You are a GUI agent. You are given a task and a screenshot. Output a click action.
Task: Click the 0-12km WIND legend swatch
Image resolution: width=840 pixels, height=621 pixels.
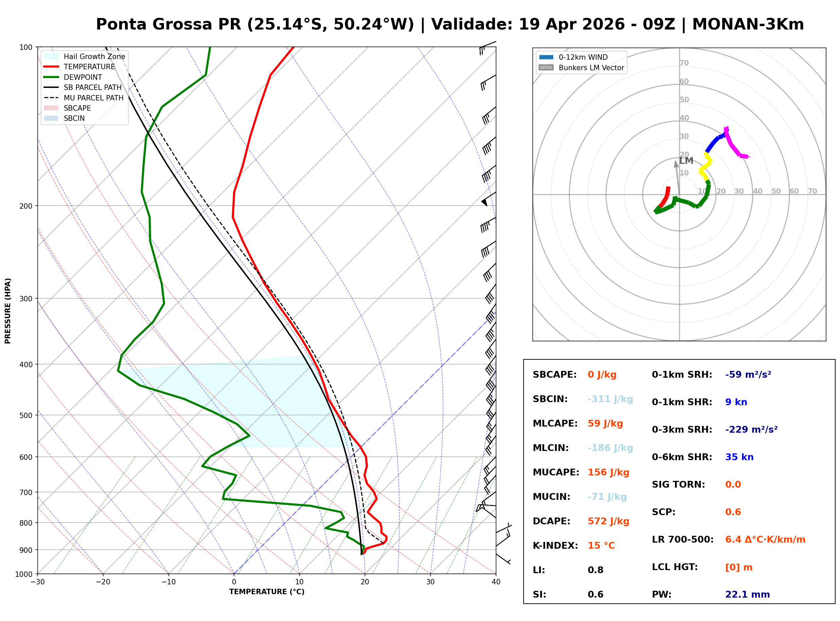click(x=546, y=57)
